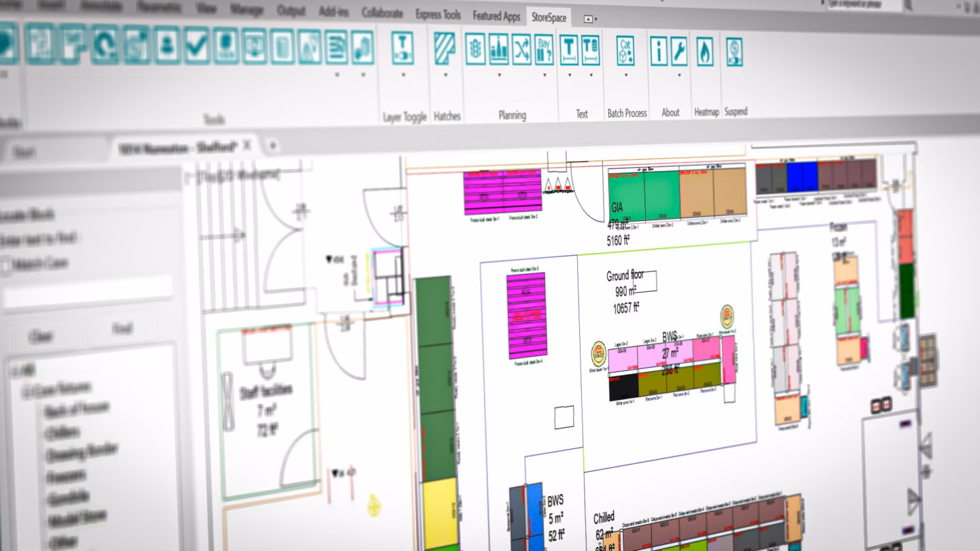Click the Layer Toggle icon

click(403, 49)
